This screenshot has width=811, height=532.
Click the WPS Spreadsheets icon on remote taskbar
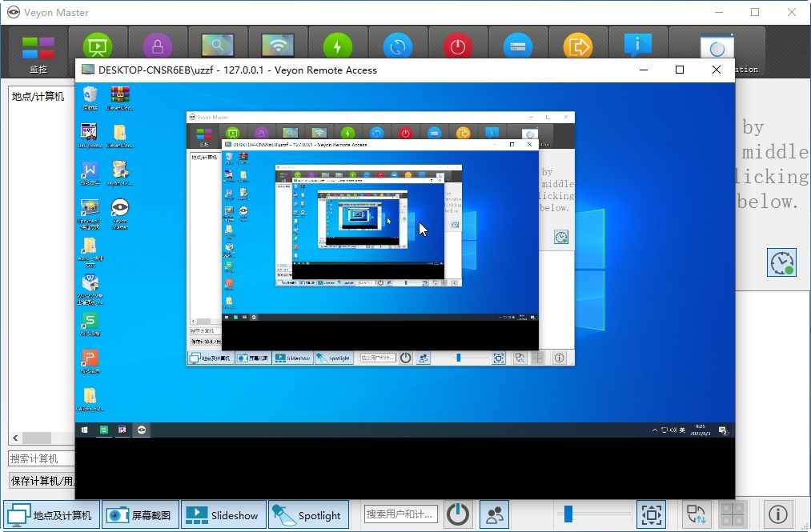coord(103,430)
